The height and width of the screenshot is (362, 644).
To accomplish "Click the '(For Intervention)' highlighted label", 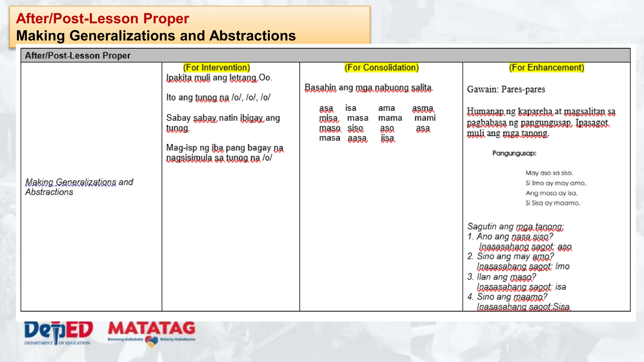I will click(217, 68).
